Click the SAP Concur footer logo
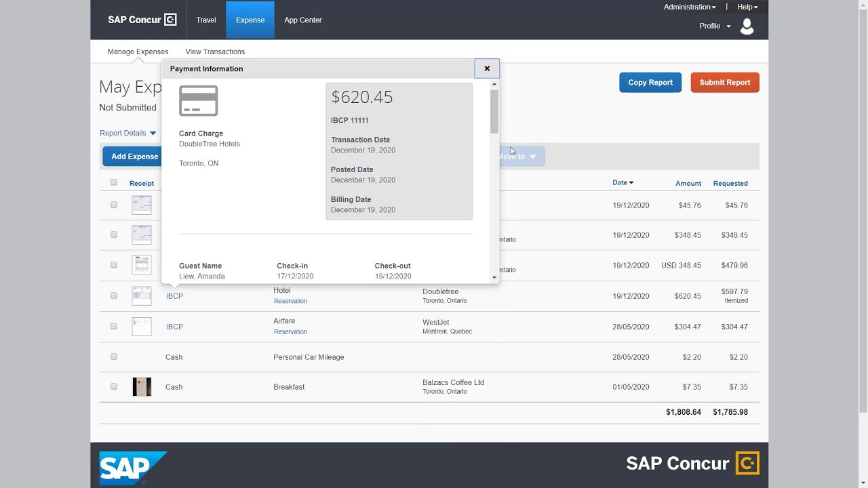 pyautogui.click(x=692, y=464)
